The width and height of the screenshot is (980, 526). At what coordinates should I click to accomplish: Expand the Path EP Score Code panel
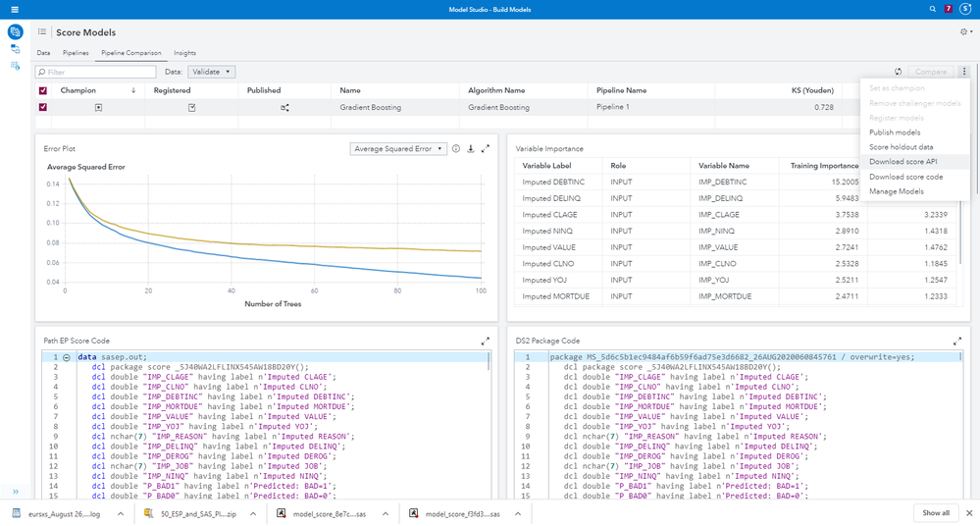click(485, 341)
